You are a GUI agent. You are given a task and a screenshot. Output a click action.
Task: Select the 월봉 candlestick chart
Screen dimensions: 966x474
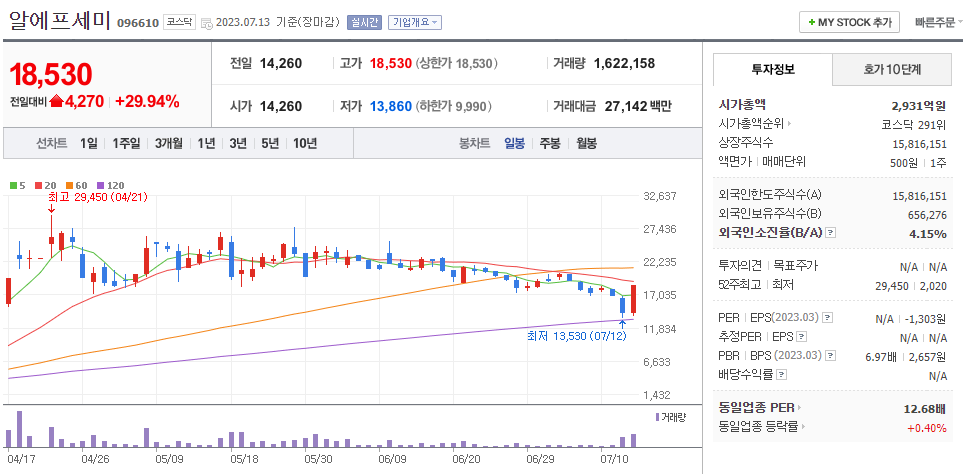point(586,144)
